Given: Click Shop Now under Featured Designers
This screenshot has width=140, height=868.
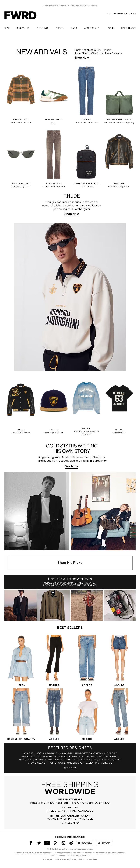Looking at the screenshot, I should (70, 768).
